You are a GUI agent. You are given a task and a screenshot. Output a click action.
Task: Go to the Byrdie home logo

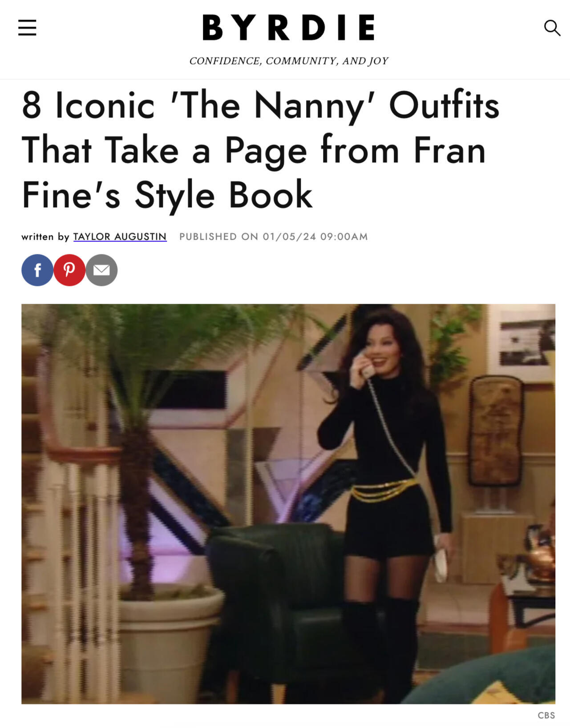288,28
